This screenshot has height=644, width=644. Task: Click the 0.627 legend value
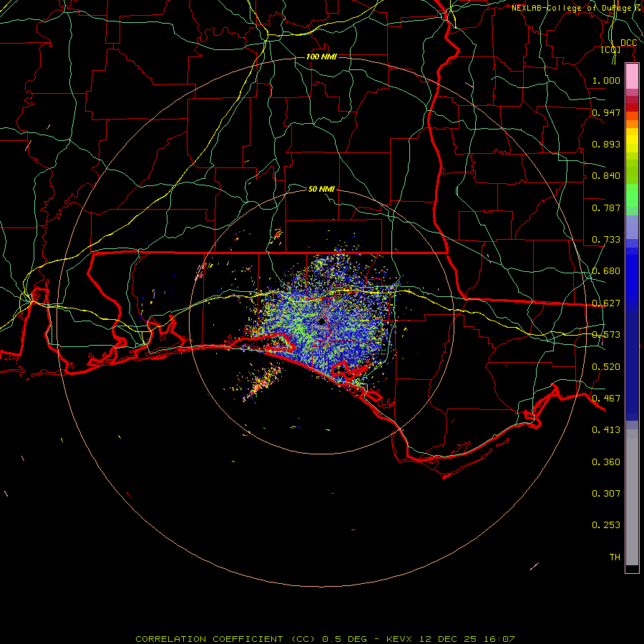click(x=606, y=303)
